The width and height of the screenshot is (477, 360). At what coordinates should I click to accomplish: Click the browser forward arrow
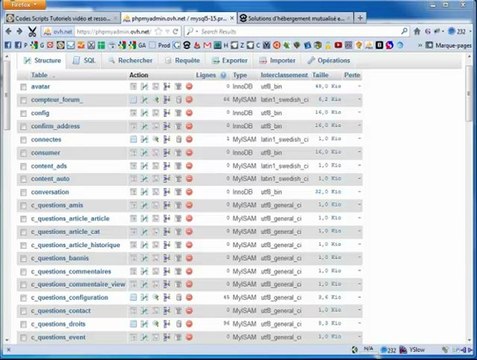(19, 31)
